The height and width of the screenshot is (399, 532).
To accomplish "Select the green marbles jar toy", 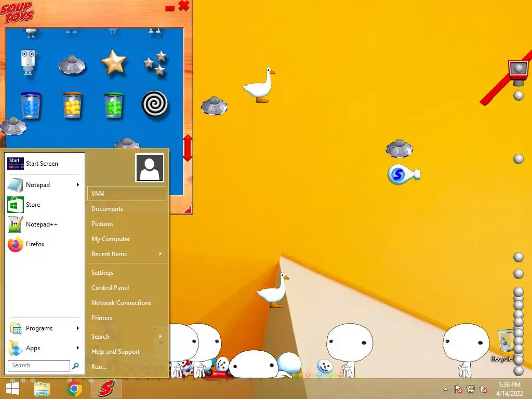I will point(114,105).
